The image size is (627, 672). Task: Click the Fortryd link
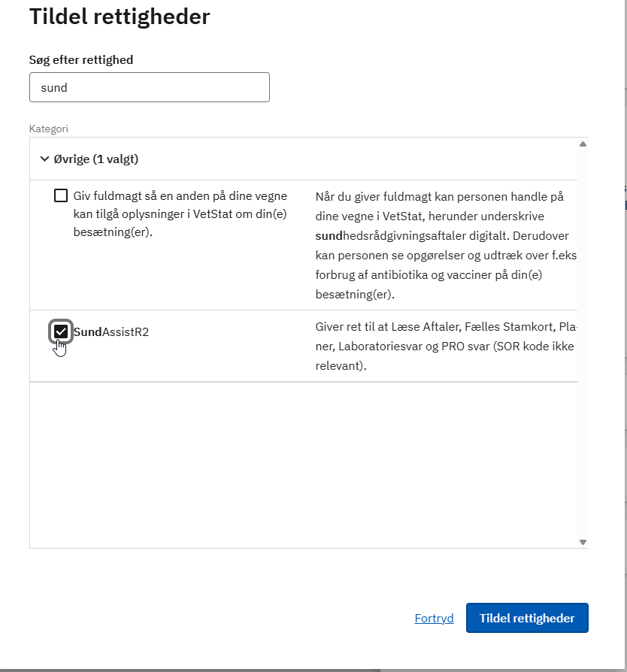434,618
